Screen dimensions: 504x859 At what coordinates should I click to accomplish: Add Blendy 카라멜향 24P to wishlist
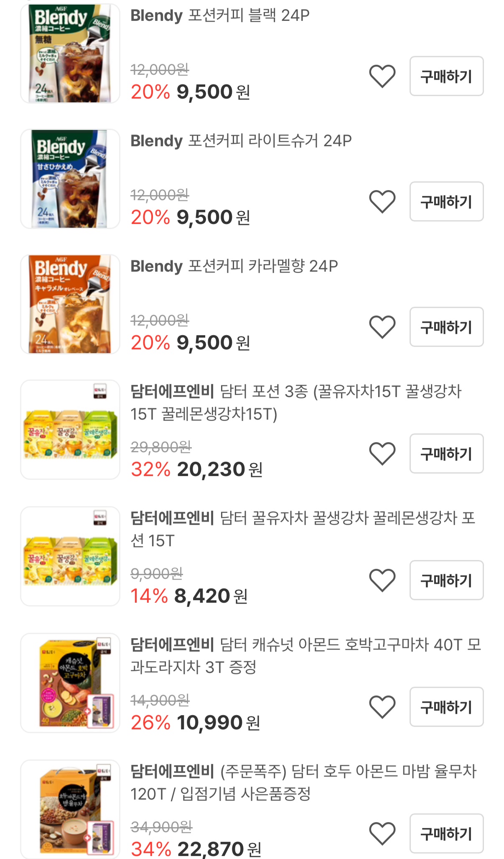pos(382,327)
